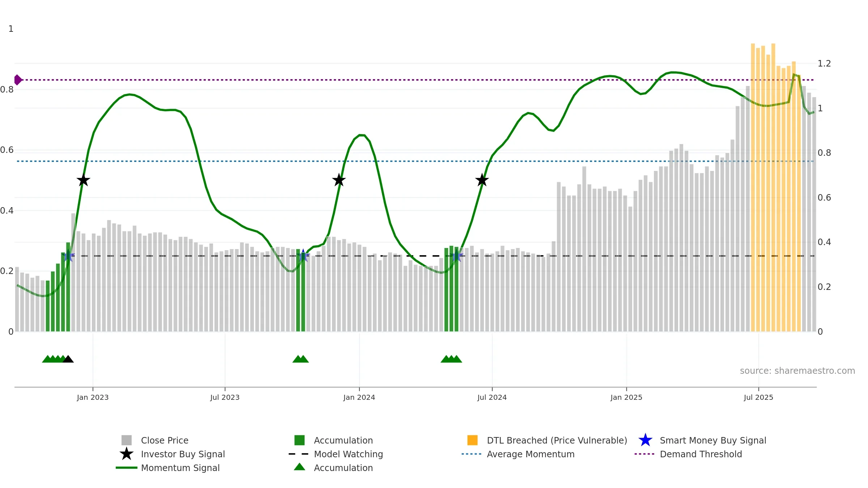Click the black triangle marker below the chart

coord(68,359)
